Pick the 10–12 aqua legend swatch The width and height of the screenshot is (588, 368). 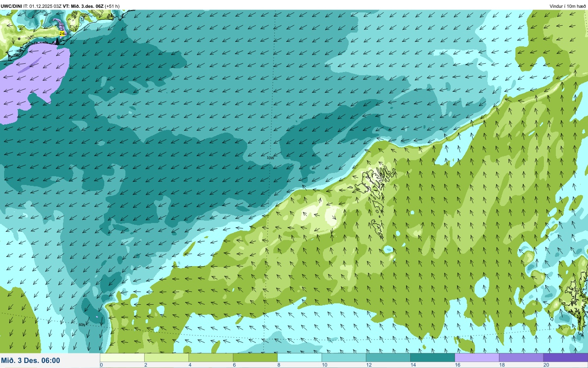pos(344,357)
